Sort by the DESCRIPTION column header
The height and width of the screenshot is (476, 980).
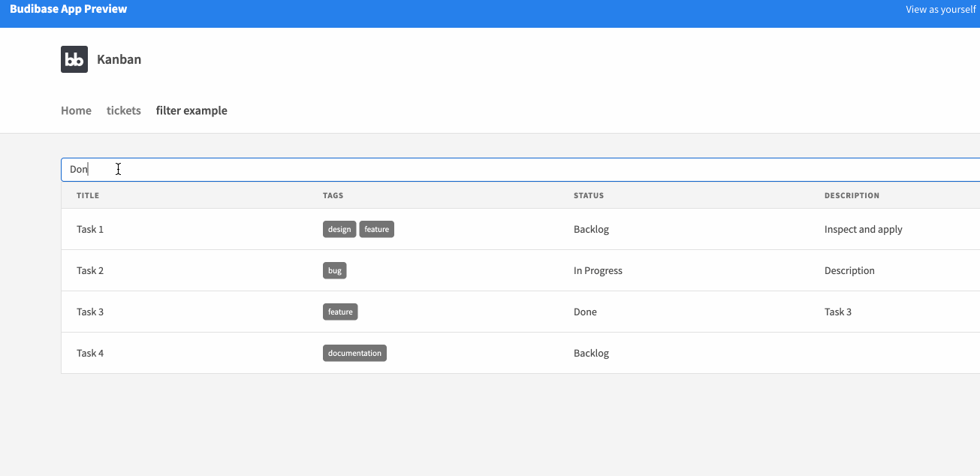pos(852,195)
